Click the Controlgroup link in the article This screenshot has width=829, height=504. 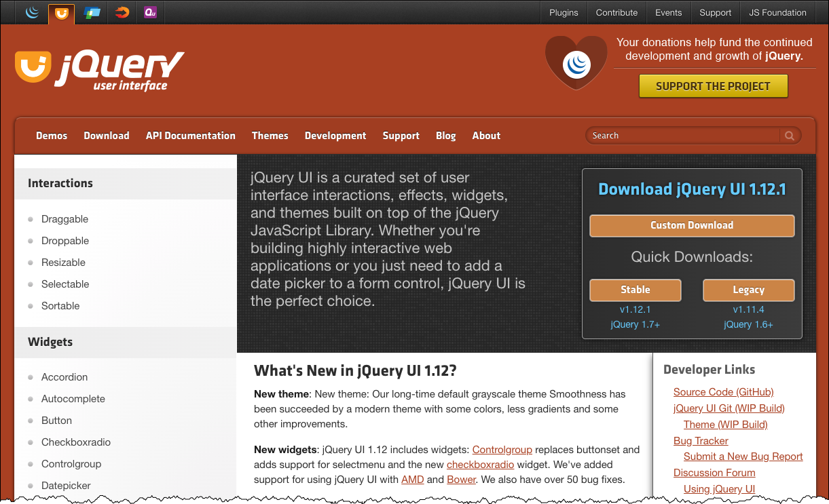click(x=502, y=450)
